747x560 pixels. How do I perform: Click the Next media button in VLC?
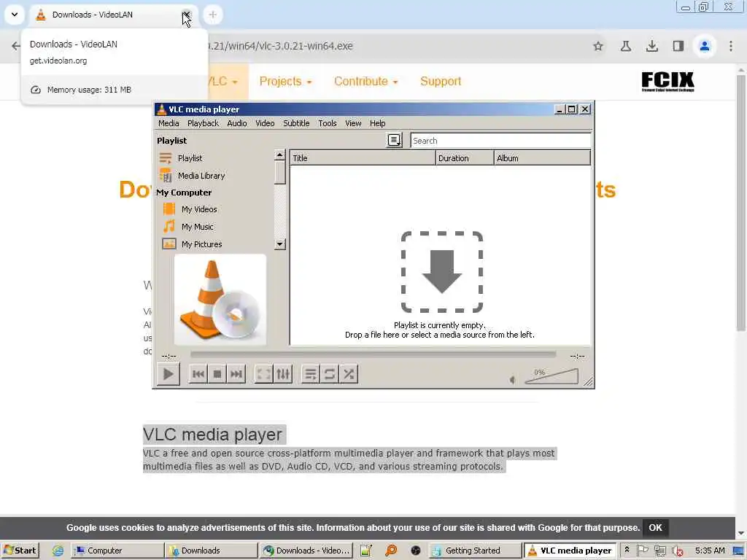pos(236,374)
